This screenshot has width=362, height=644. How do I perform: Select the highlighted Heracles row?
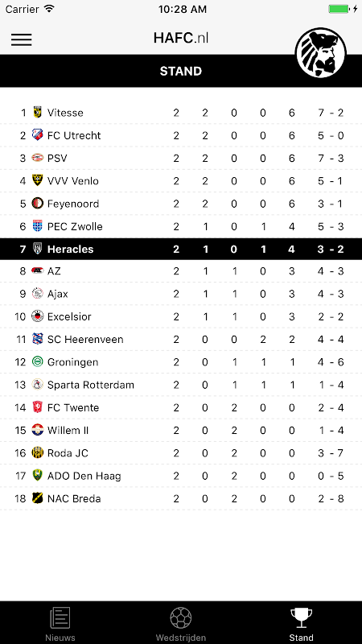181,249
